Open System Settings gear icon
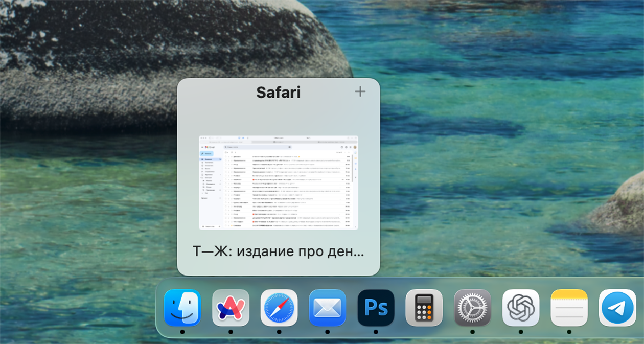Viewport: 644px width, 344px height. (472, 308)
